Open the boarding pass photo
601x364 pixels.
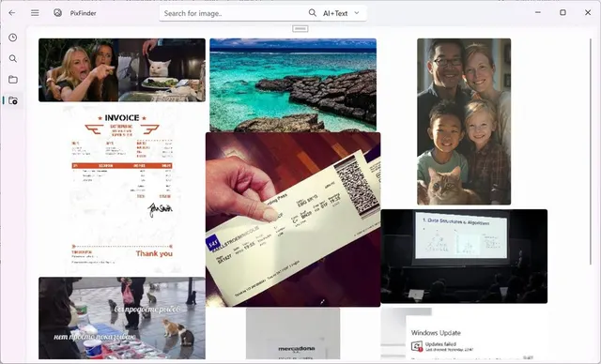coord(293,220)
